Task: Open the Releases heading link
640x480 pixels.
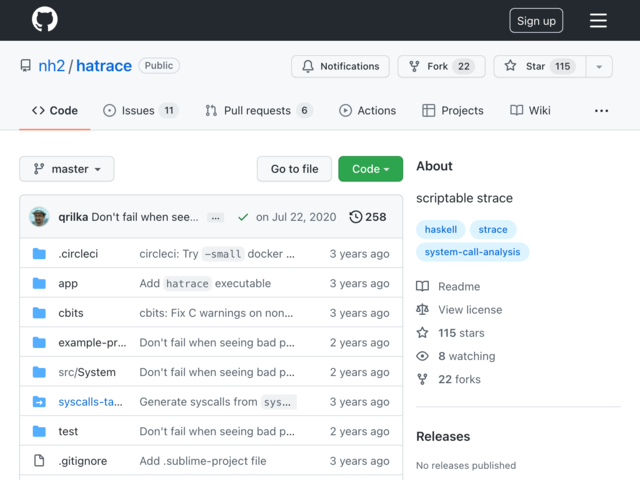Action: point(443,436)
